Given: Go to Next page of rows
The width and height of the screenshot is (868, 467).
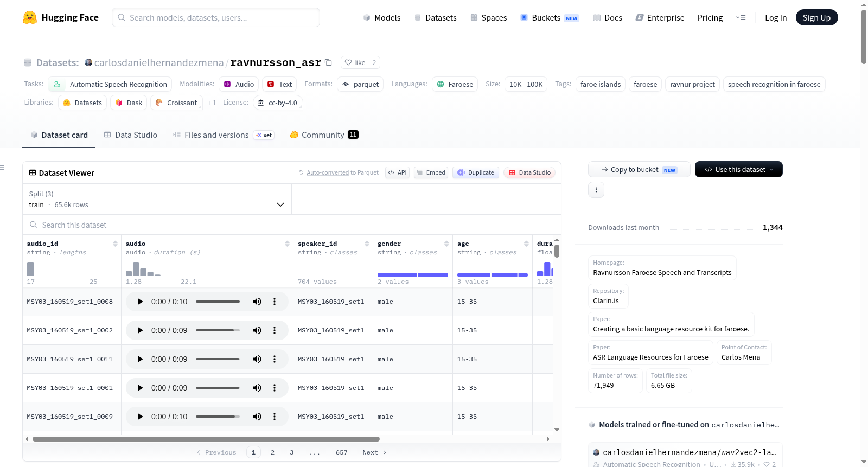Looking at the screenshot, I should pos(374,452).
